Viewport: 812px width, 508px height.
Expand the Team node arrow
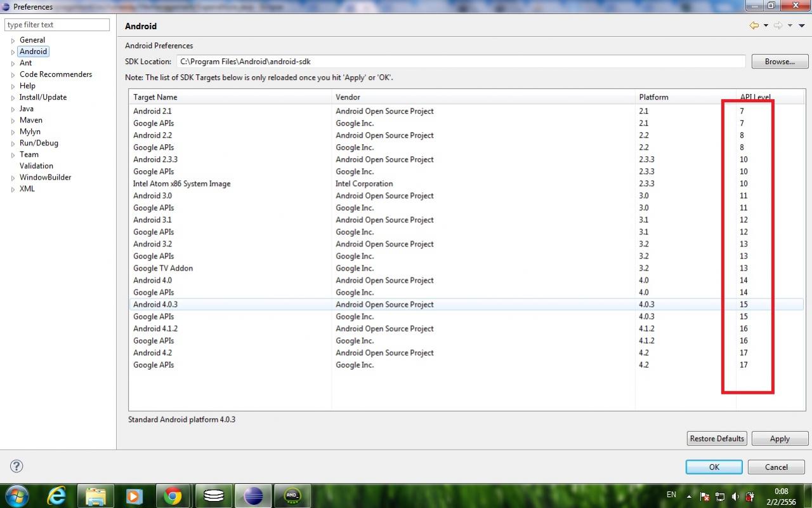click(x=13, y=155)
